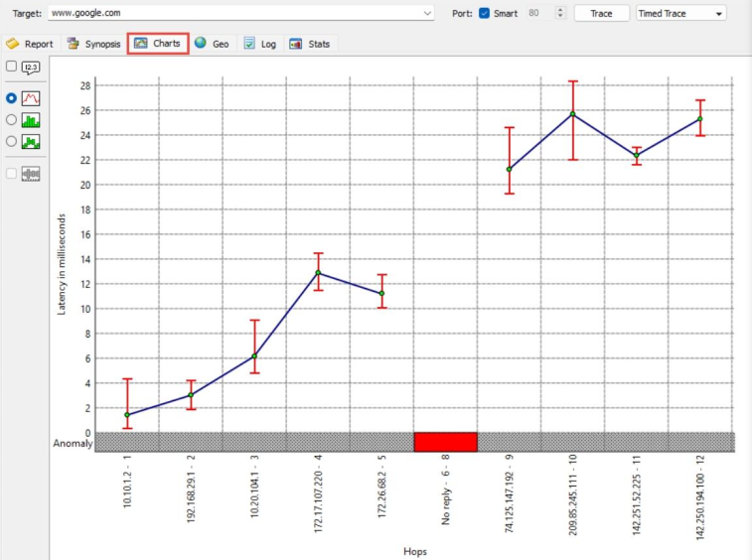
Task: Toggle the waveform display checkbox
Action: tap(11, 174)
